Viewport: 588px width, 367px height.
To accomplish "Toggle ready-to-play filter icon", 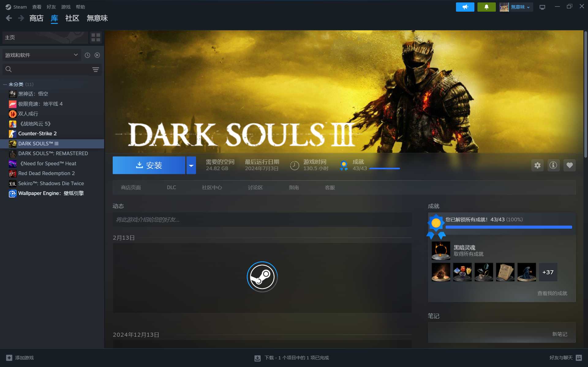I will 97,55.
